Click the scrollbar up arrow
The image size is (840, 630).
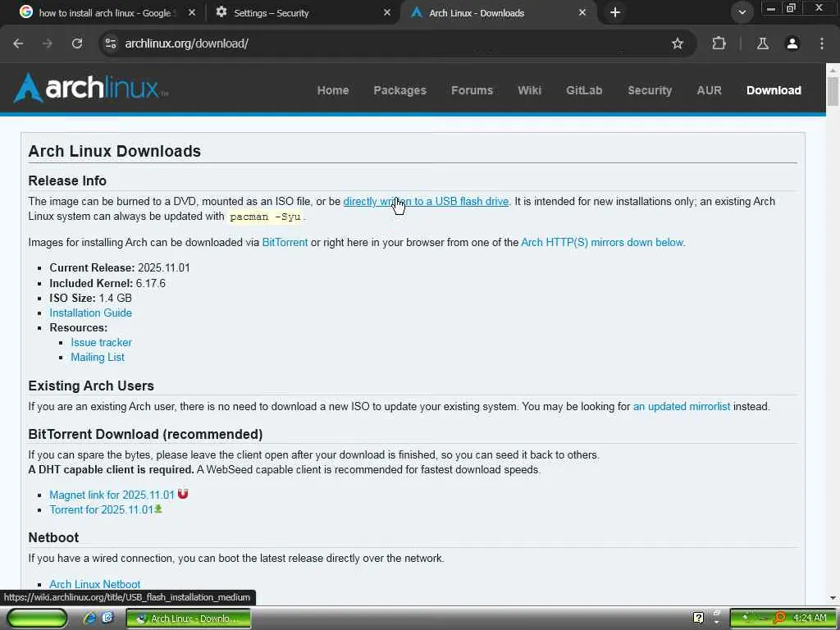pyautogui.click(x=833, y=71)
